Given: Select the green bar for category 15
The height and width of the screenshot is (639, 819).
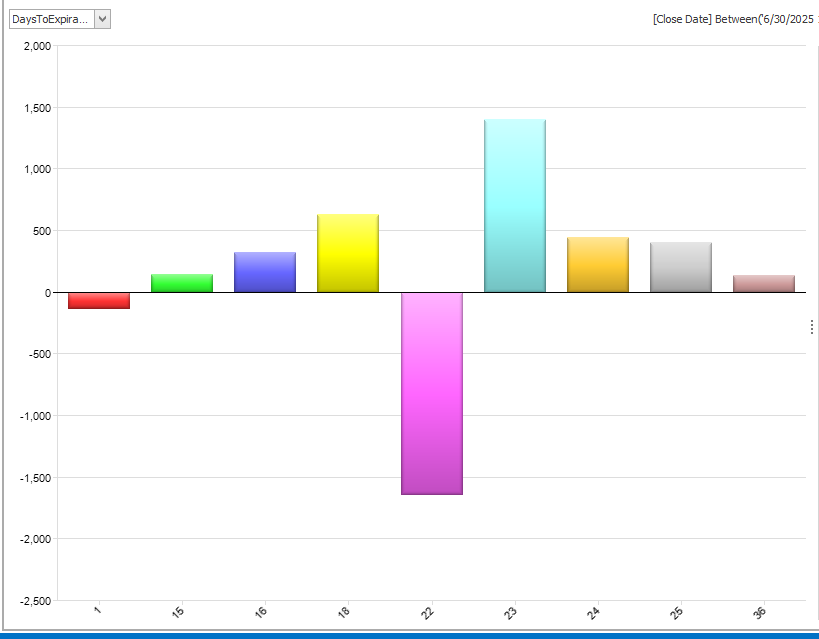Looking at the screenshot, I should click(182, 283).
